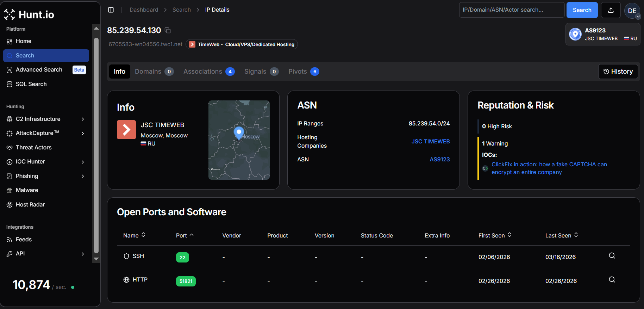Open Malware from the sidebar

pyautogui.click(x=27, y=190)
